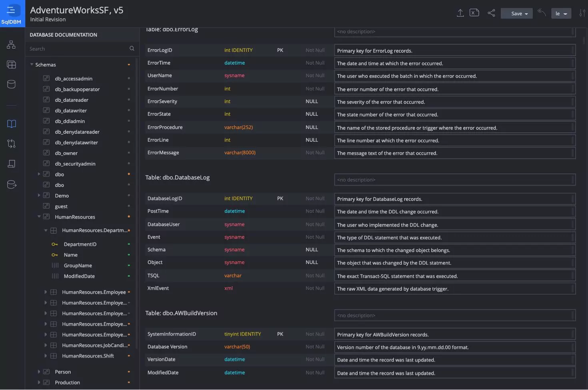This screenshot has width=588, height=390.
Task: Select the DepartmentID primary key column
Action: pos(80,244)
